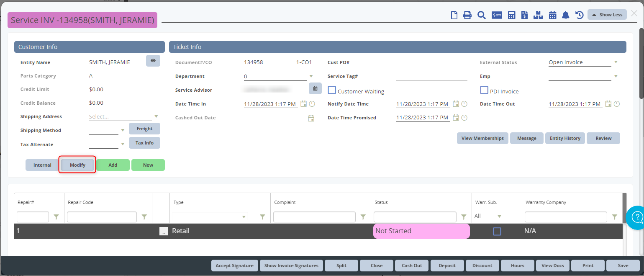The height and width of the screenshot is (276, 644).
Task: Open the calculator icon
Action: pos(511,15)
